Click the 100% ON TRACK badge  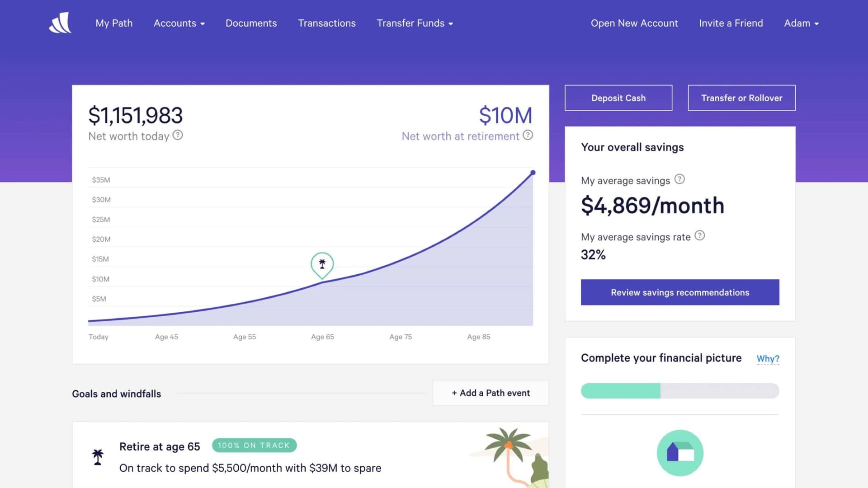[x=254, y=445]
